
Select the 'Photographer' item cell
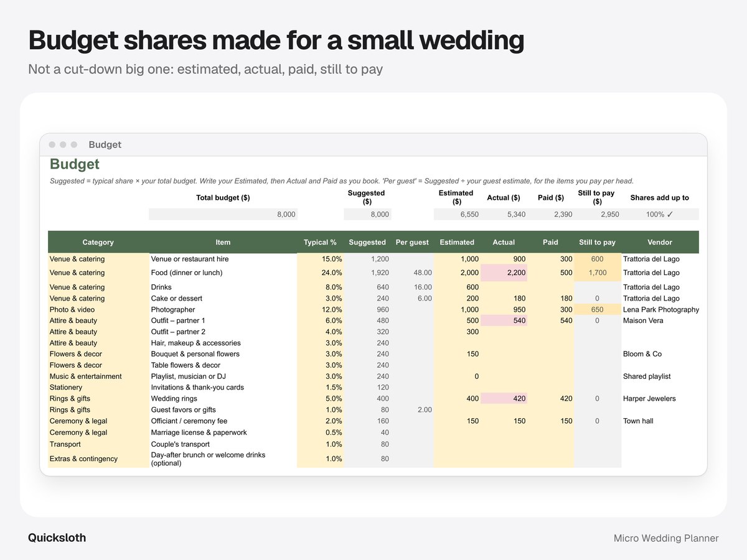[223, 309]
